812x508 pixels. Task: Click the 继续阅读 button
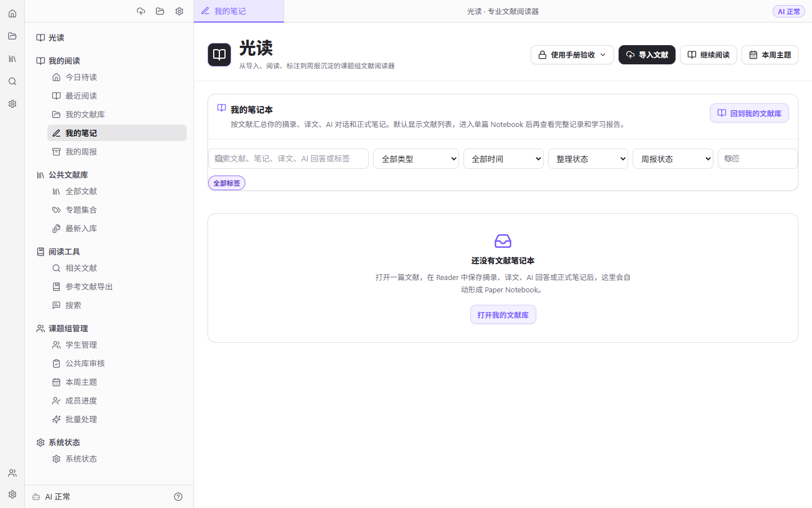(708, 55)
